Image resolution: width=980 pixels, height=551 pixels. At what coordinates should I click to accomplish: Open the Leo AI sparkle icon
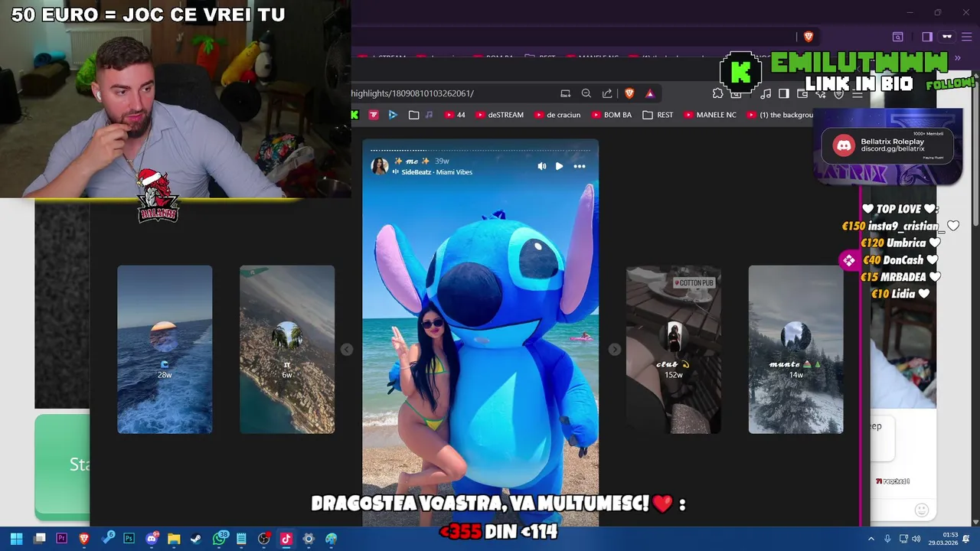[x=821, y=93]
